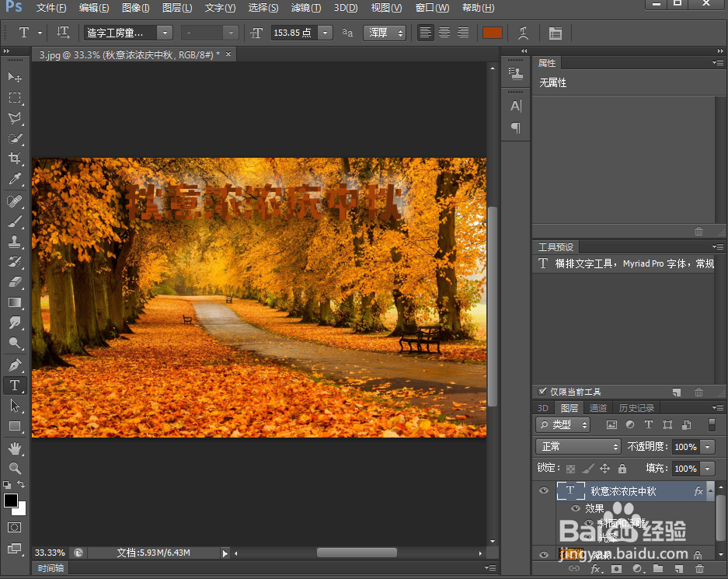Screen dimensions: 728x579
Task: Select the Gradient tool
Action: click(15, 303)
